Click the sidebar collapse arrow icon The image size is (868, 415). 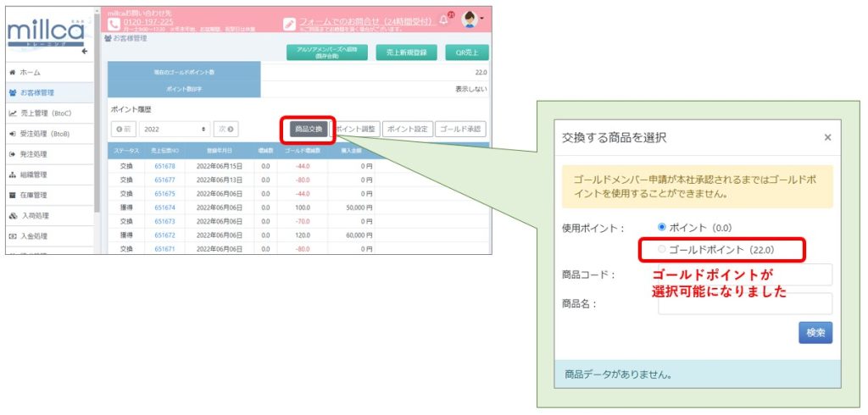point(84,52)
